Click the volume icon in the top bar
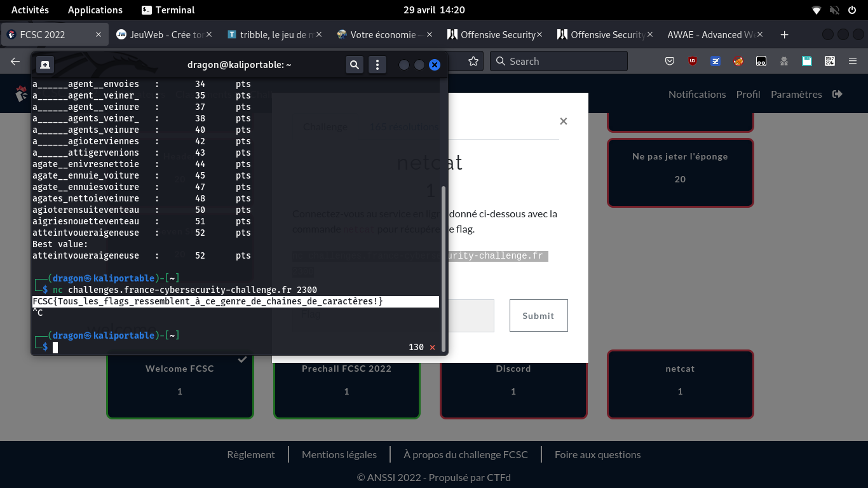 pos(834,10)
